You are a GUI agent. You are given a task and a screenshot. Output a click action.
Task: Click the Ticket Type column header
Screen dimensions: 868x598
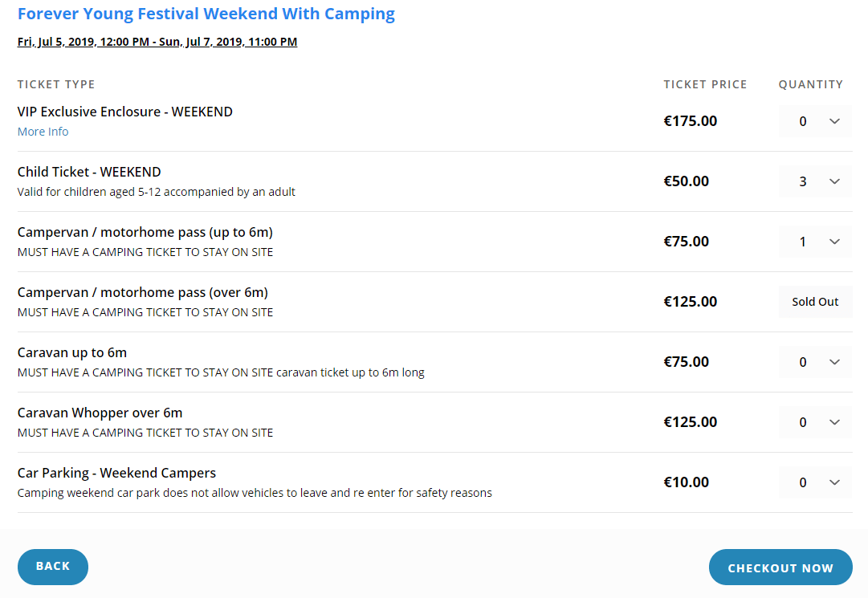(x=56, y=84)
